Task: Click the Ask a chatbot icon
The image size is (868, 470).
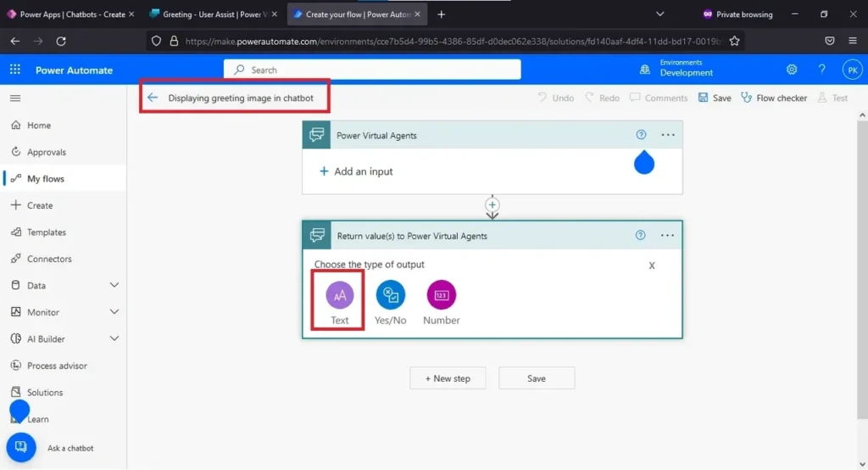Action: (21, 447)
